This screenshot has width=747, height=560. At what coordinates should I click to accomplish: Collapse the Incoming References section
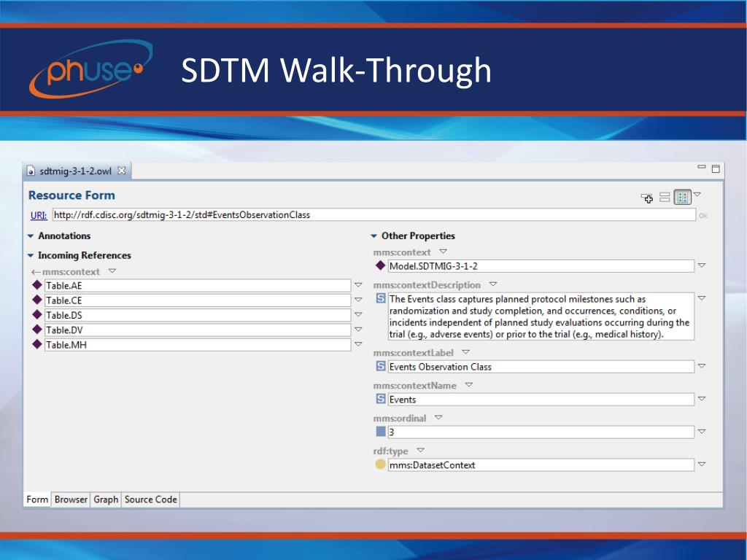[31, 256]
